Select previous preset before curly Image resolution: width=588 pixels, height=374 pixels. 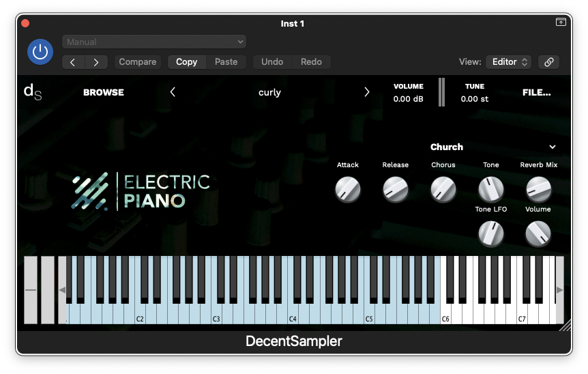[173, 92]
